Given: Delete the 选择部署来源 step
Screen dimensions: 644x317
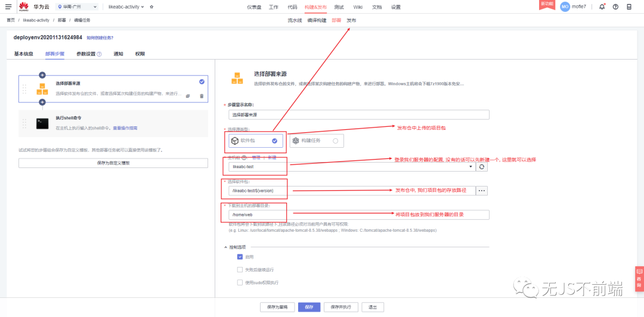Looking at the screenshot, I should (202, 96).
